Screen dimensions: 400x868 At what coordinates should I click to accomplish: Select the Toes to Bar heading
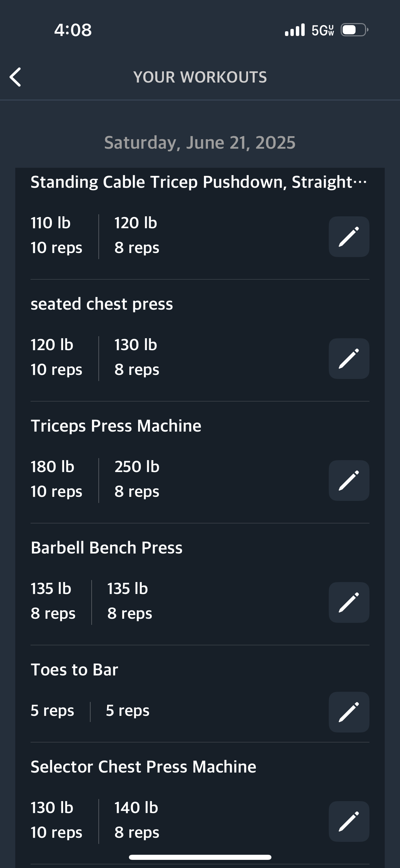click(x=74, y=670)
